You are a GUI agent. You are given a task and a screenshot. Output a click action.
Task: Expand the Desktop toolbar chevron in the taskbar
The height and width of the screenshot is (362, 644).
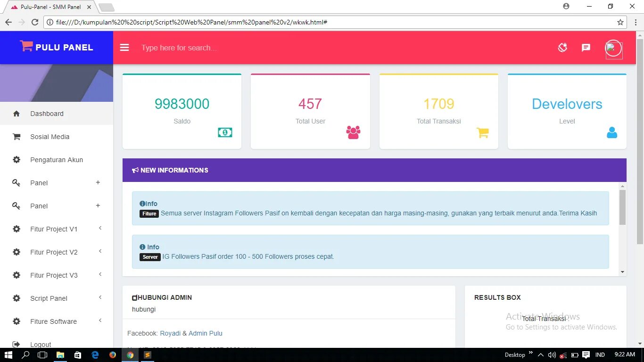[x=531, y=353]
